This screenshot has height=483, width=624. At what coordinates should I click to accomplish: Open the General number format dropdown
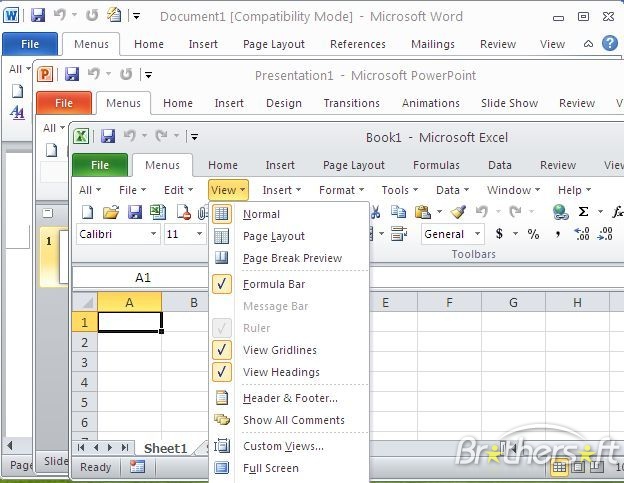477,234
